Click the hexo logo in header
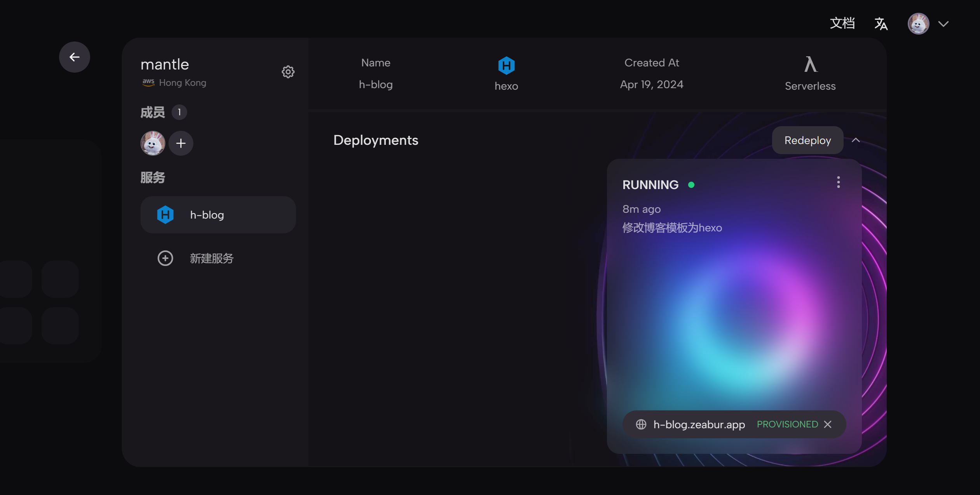 [x=506, y=65]
